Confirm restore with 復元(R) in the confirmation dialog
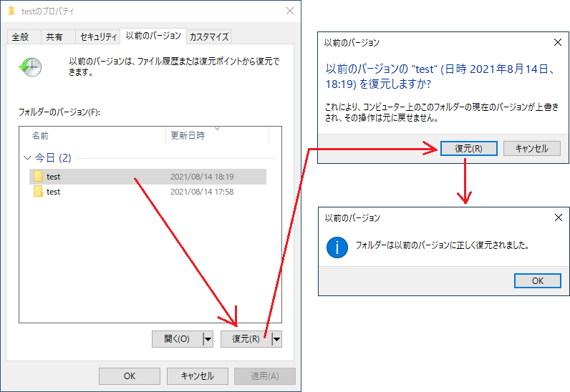The width and height of the screenshot is (570, 392). point(468,149)
